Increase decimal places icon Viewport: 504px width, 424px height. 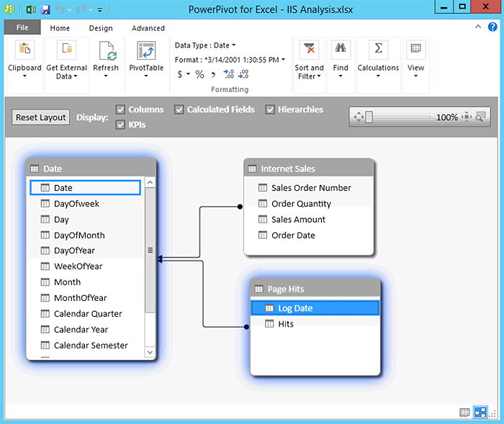(x=228, y=74)
